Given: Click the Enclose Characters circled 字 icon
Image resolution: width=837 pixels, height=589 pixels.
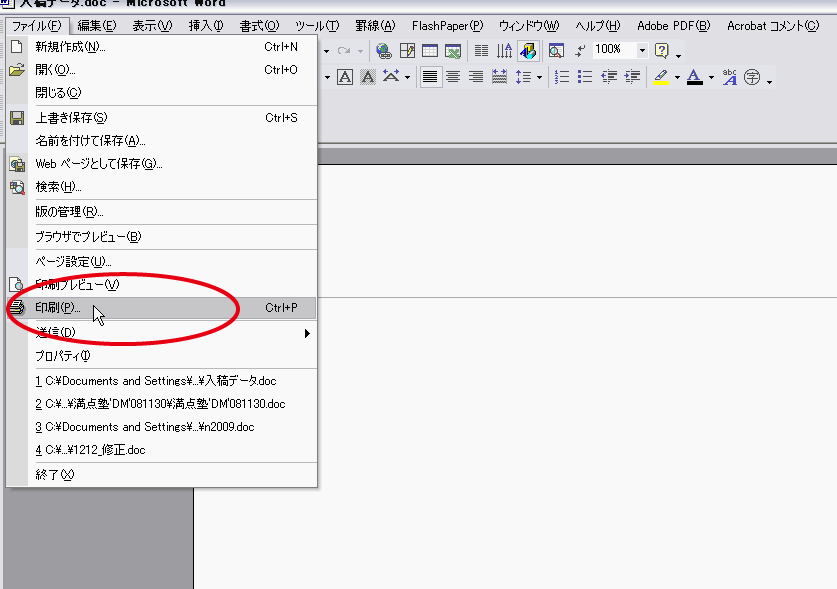Looking at the screenshot, I should (752, 77).
